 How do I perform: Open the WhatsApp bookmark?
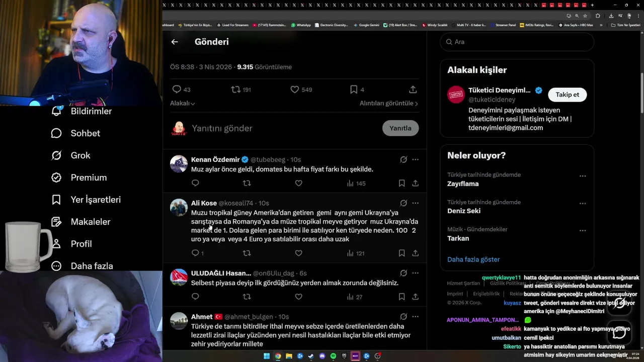[301, 25]
